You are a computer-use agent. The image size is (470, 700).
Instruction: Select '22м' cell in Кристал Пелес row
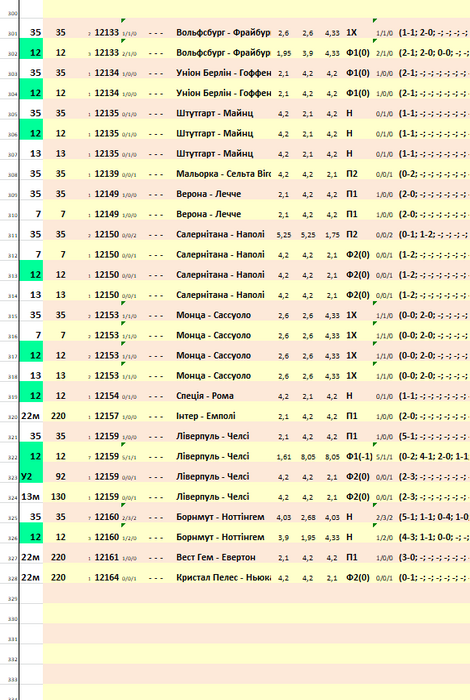(x=30, y=577)
